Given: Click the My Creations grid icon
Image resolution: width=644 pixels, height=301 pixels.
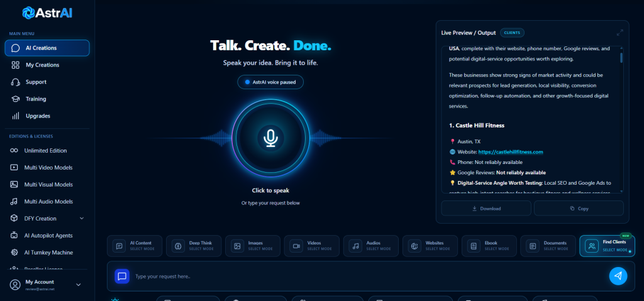Looking at the screenshot, I should click(x=15, y=65).
